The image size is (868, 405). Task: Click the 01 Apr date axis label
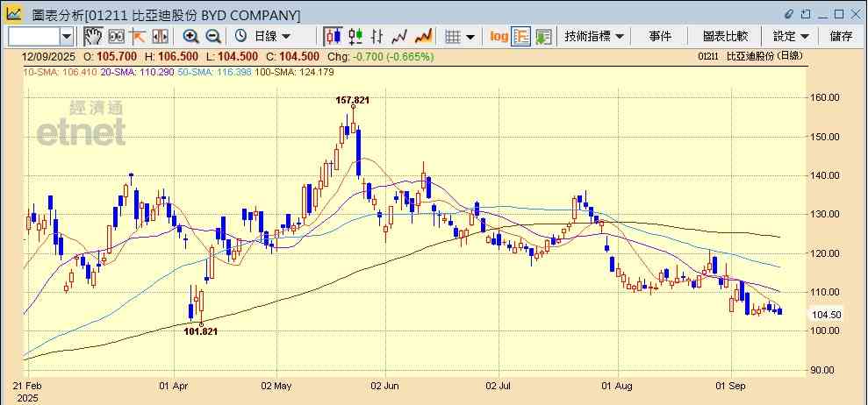point(174,385)
